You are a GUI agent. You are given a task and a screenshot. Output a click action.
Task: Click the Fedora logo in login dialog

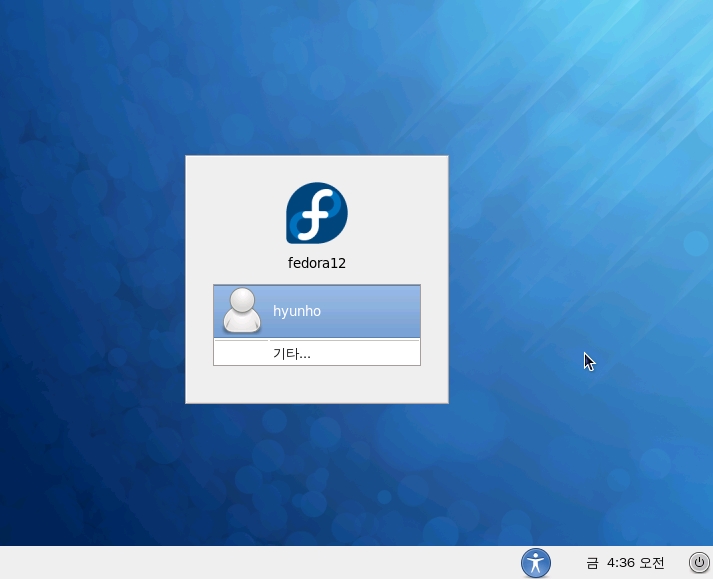(316, 213)
